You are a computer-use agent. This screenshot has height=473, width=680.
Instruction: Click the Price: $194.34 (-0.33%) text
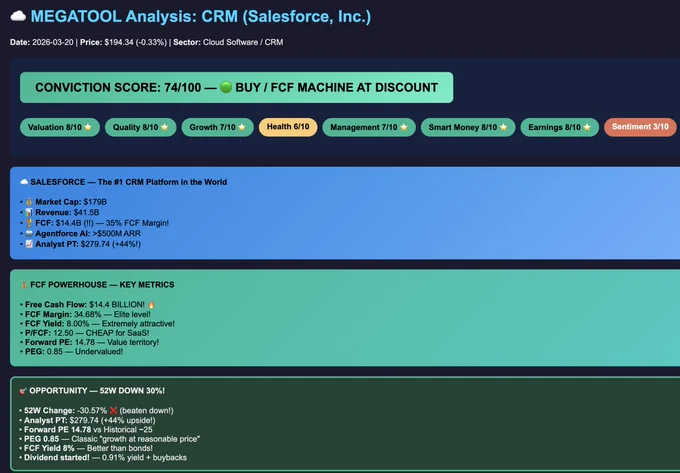tap(123, 42)
